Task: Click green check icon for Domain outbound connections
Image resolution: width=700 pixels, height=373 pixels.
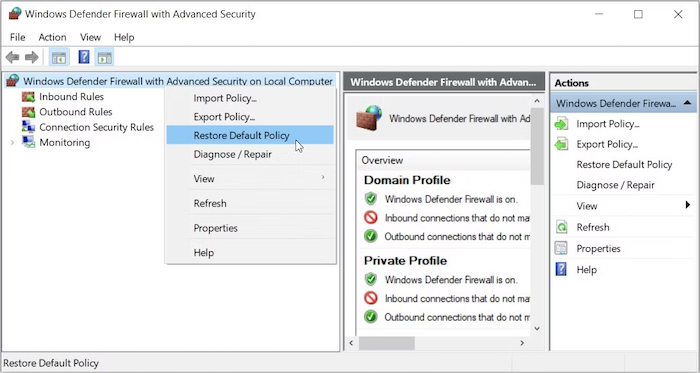Action: pos(371,236)
